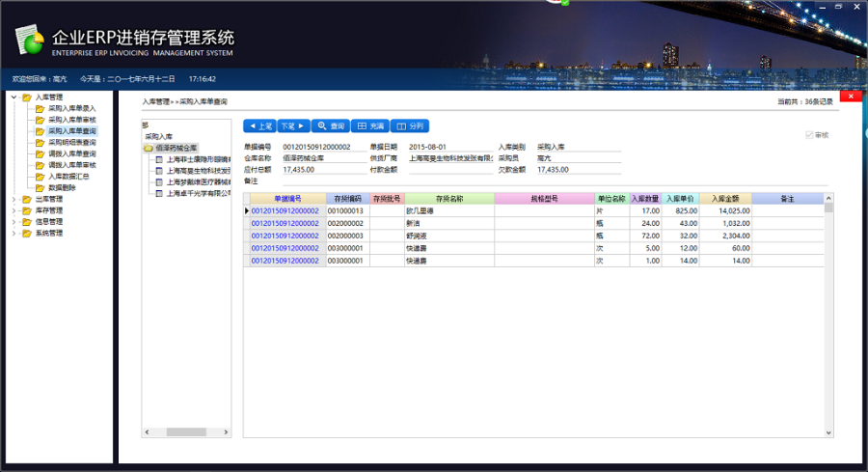Click the document icon beside 上海菲士康隐形眼镜
Image resolution: width=868 pixels, height=472 pixels.
click(x=159, y=159)
